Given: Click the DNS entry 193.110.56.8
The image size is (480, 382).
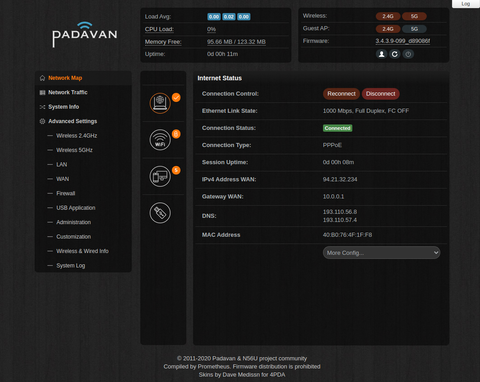Looking at the screenshot, I should pyautogui.click(x=340, y=212).
